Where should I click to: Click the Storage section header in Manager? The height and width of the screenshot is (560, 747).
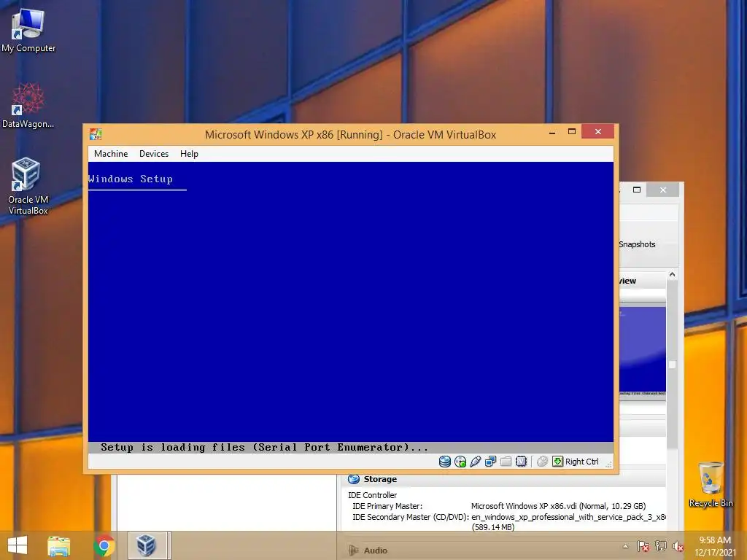pyautogui.click(x=380, y=479)
